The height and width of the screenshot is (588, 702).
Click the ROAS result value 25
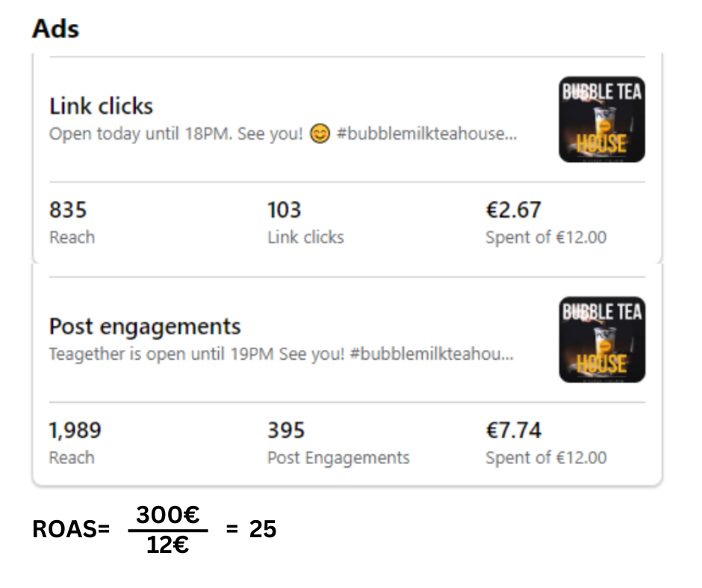262,530
